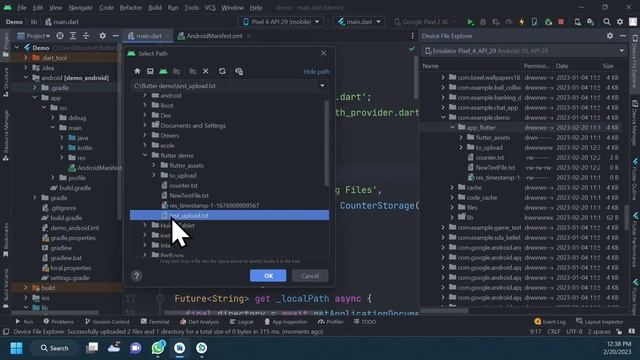Click Select Path dialog vertical scrollbar

click(x=327, y=143)
